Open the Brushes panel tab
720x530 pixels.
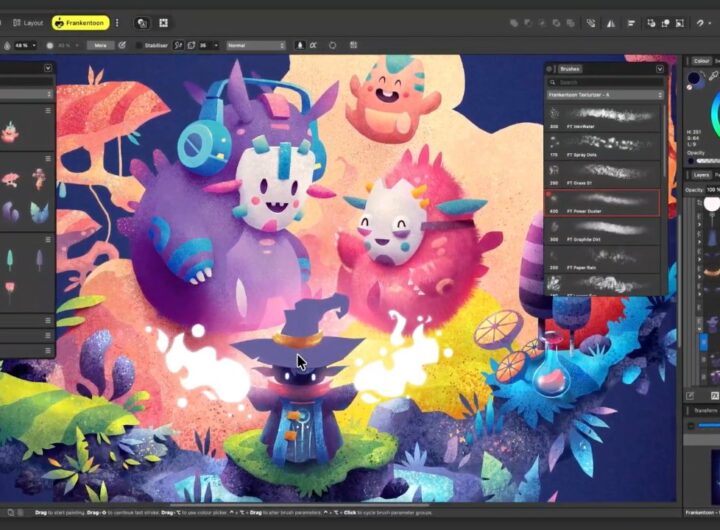[569, 69]
